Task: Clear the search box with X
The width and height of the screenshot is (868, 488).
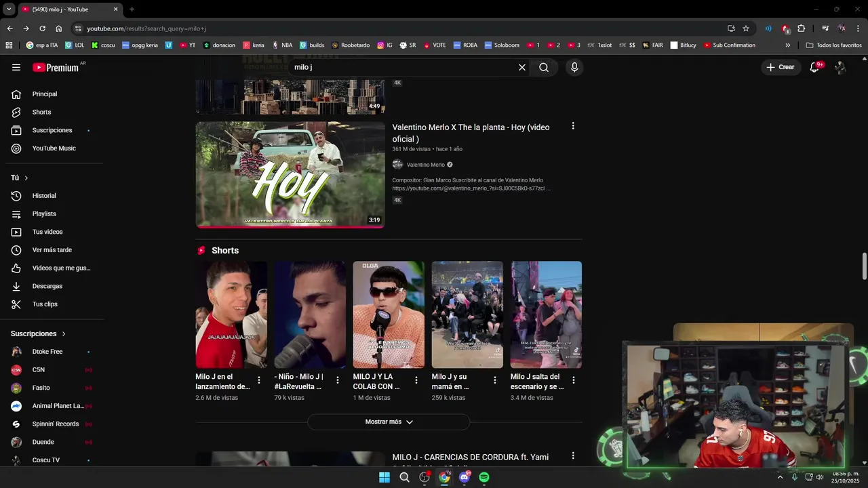Action: pos(522,67)
